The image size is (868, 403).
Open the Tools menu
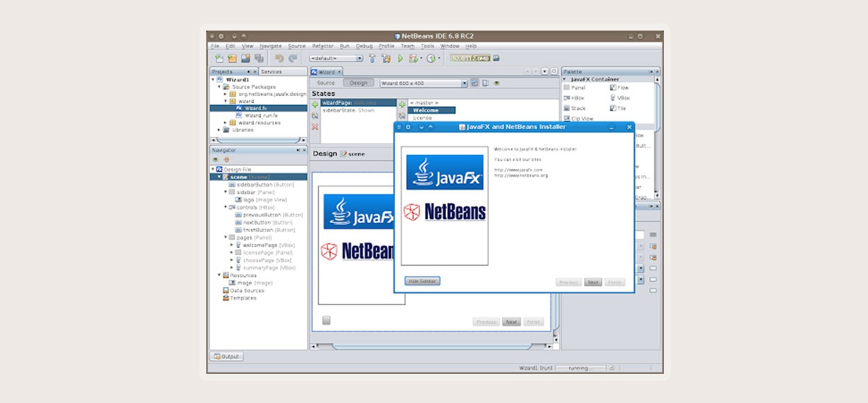(x=428, y=46)
